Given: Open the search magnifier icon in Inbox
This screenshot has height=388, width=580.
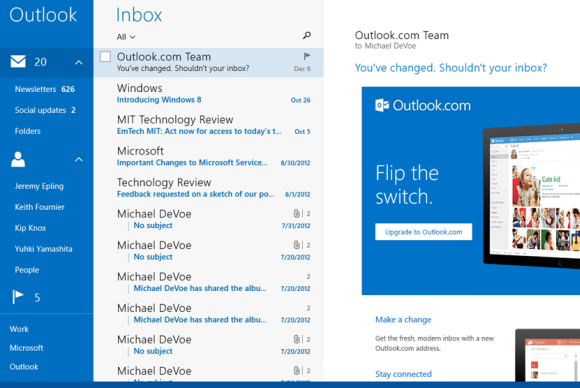Looking at the screenshot, I should (x=307, y=35).
